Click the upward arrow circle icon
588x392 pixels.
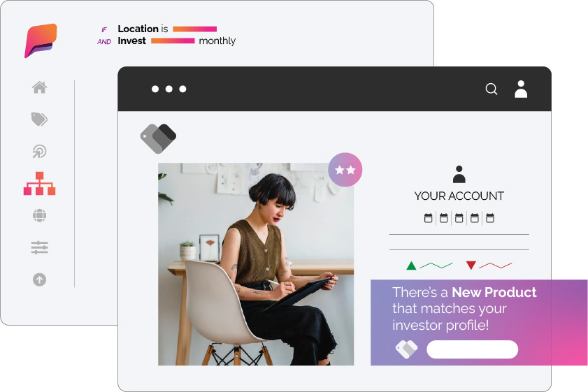(39, 280)
